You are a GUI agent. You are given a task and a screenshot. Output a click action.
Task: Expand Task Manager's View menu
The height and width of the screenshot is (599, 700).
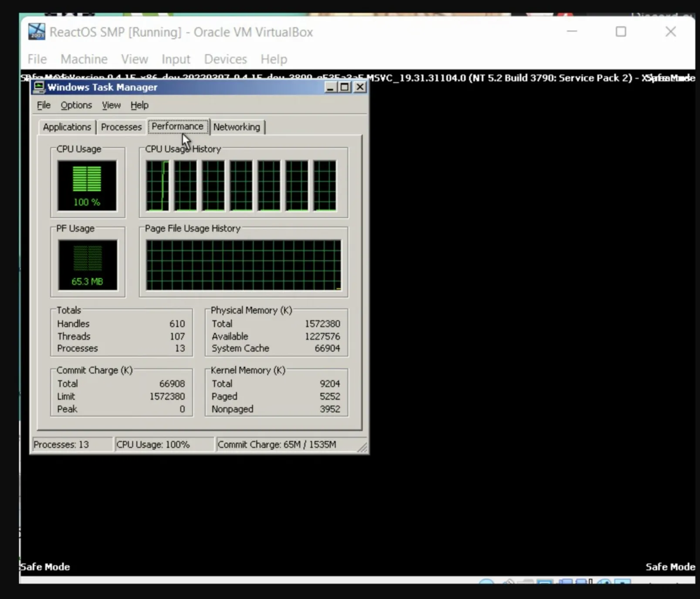(x=111, y=105)
